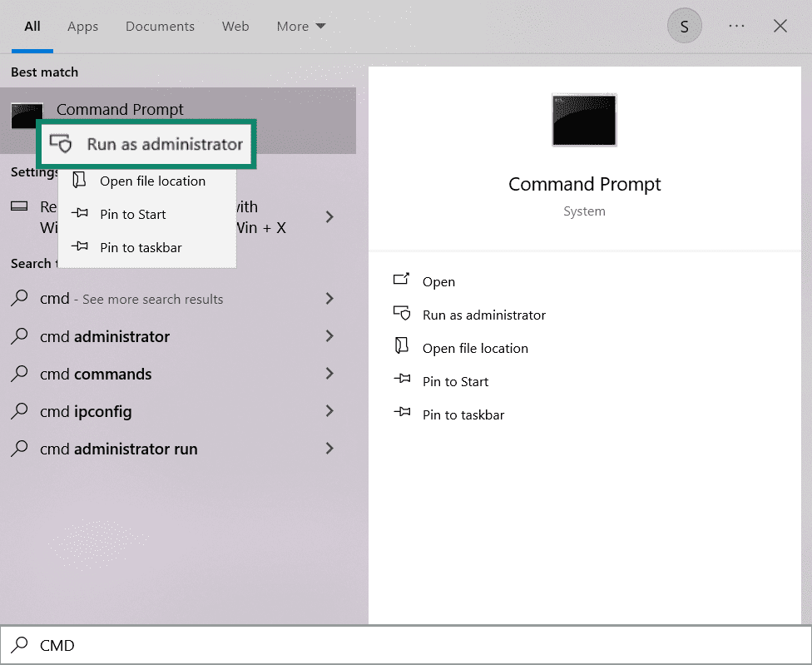The height and width of the screenshot is (665, 812).
Task: Click the magnifying glass in search bar
Action: click(18, 645)
